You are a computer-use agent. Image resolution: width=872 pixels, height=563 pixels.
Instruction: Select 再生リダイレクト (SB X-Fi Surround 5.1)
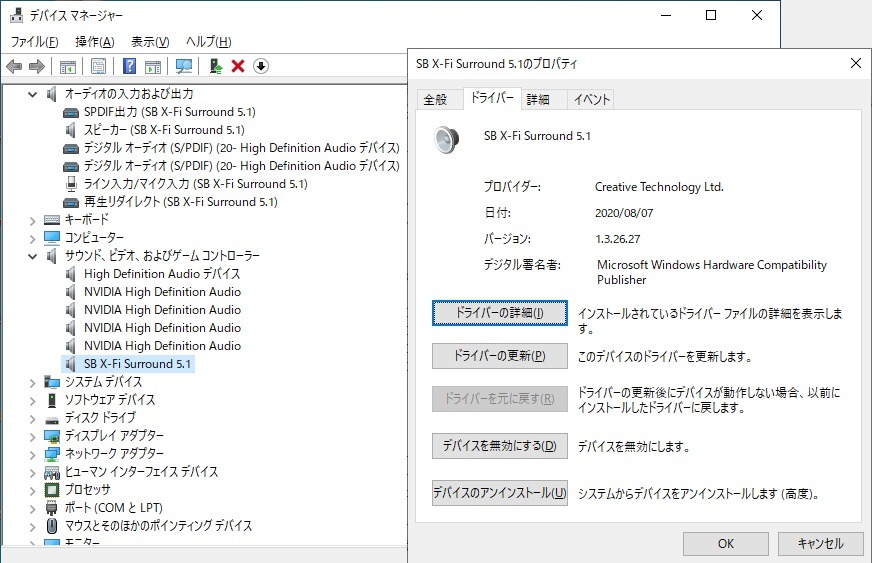(x=180, y=201)
